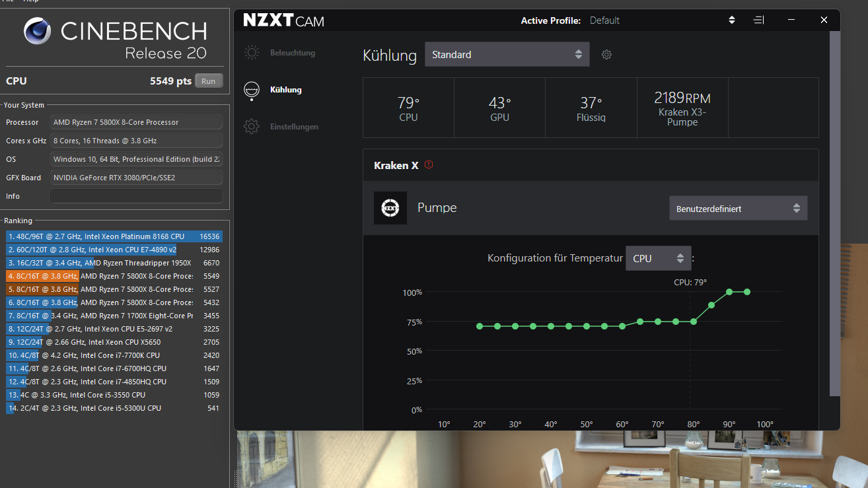Click the pump curve point at 90°
868x488 pixels.
729,292
